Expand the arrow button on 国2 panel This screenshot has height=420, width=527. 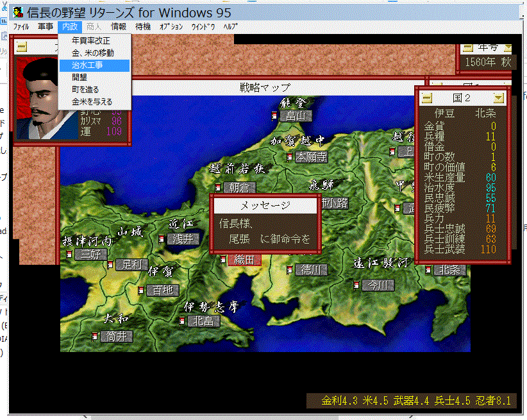click(499, 98)
